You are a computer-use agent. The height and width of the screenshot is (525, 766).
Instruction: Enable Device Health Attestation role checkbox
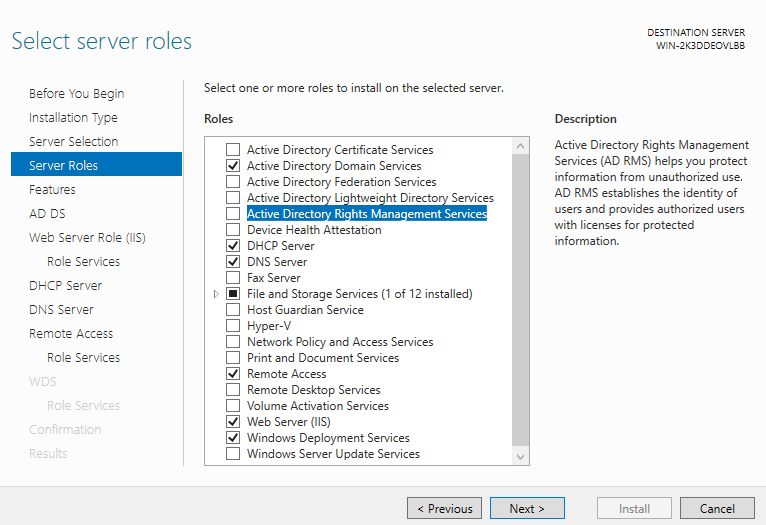[x=233, y=230]
